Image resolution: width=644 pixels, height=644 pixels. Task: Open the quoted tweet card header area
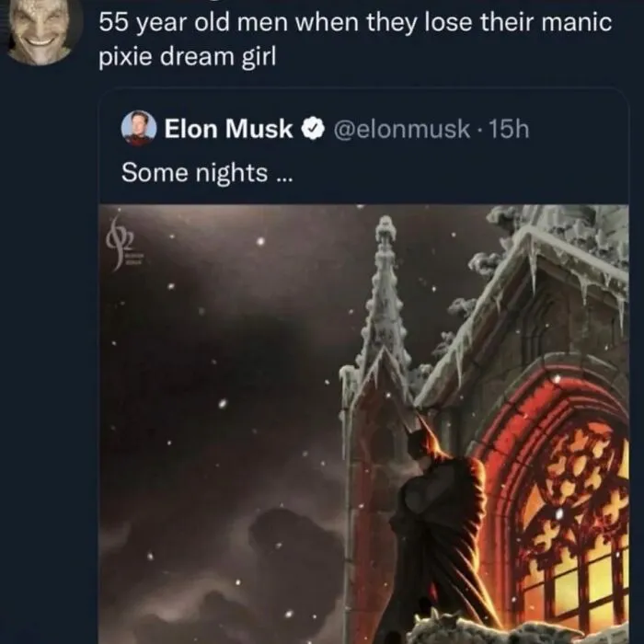(363, 129)
